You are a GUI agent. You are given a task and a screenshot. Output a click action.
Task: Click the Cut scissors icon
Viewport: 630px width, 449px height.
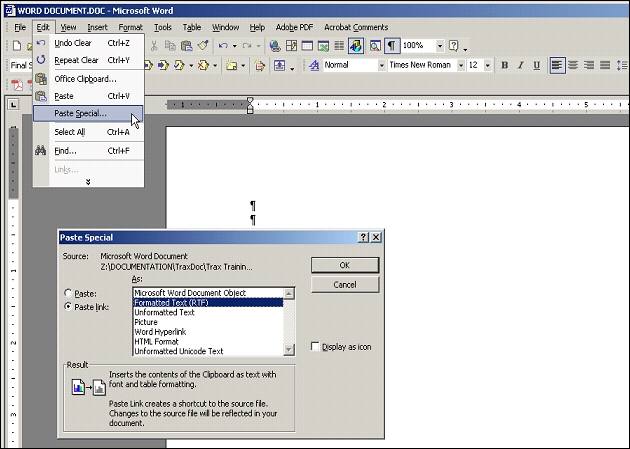153,46
